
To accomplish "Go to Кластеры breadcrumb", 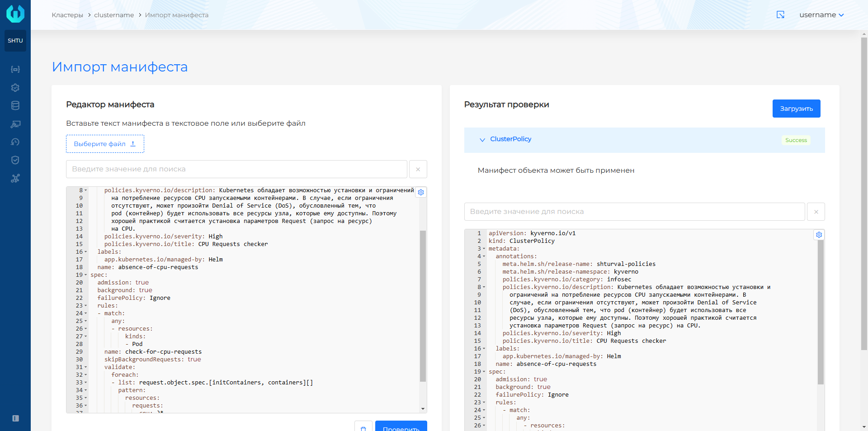I will (67, 15).
